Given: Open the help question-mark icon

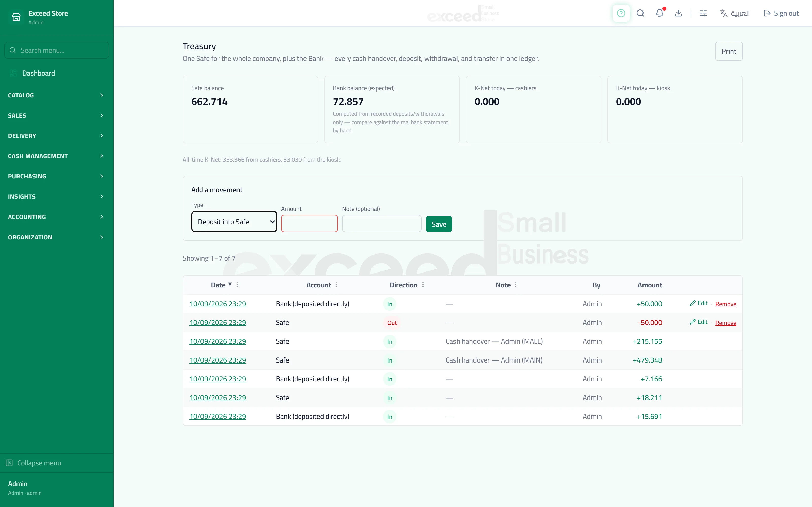Looking at the screenshot, I should tap(621, 13).
